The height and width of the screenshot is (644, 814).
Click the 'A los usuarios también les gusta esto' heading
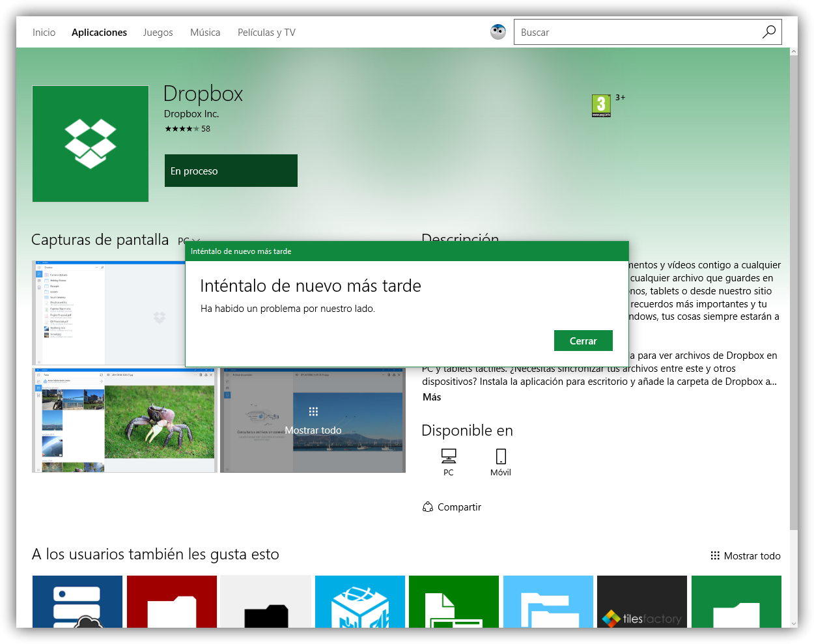156,554
